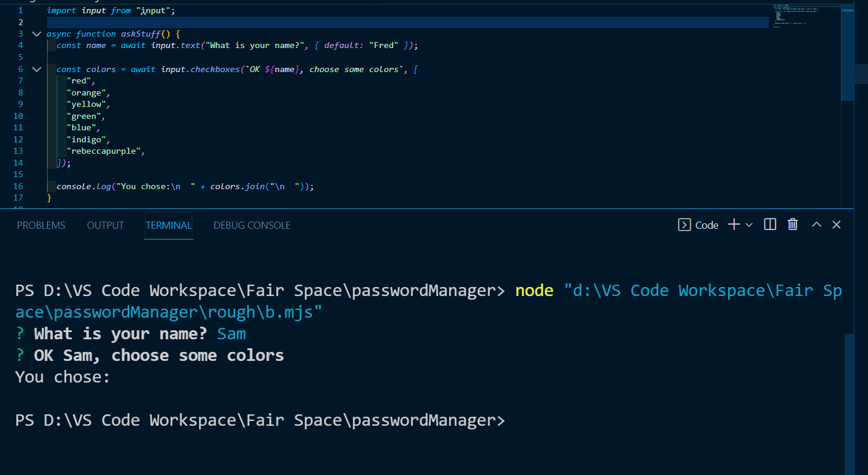Switch to the DEBUG CONSOLE tab
The height and width of the screenshot is (475, 868).
252,225
